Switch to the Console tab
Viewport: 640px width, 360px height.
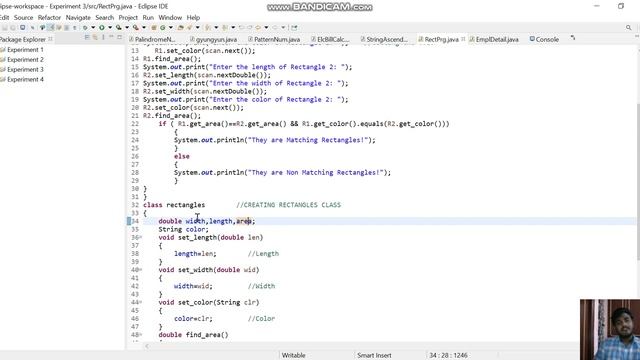click(544, 40)
